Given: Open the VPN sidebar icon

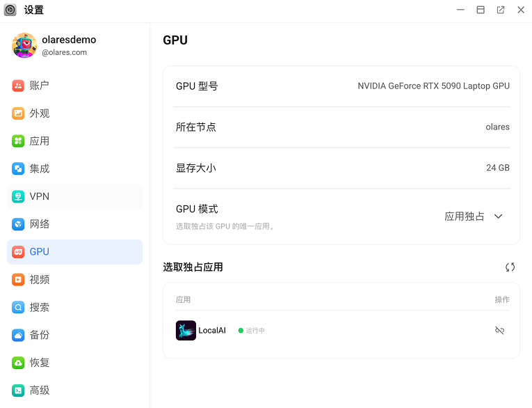Looking at the screenshot, I should pyautogui.click(x=18, y=196).
